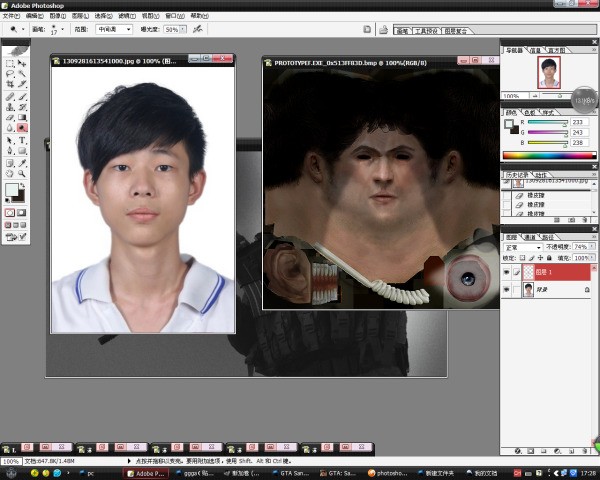Select the Hand tool
600x480 pixels.
coord(10,173)
